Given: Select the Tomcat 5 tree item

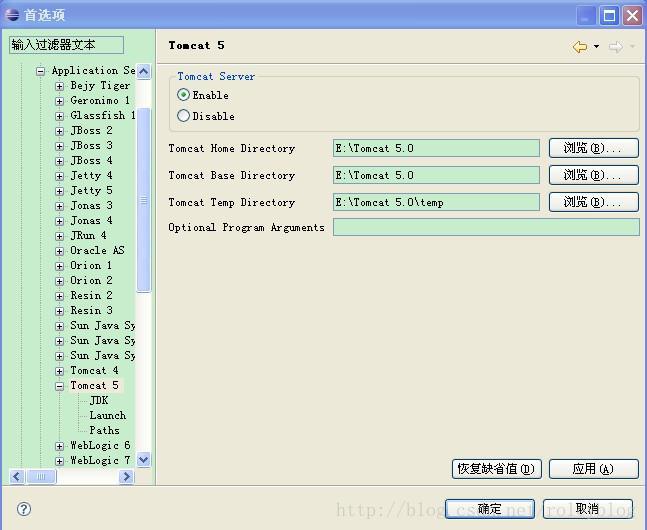Looking at the screenshot, I should click(94, 386).
